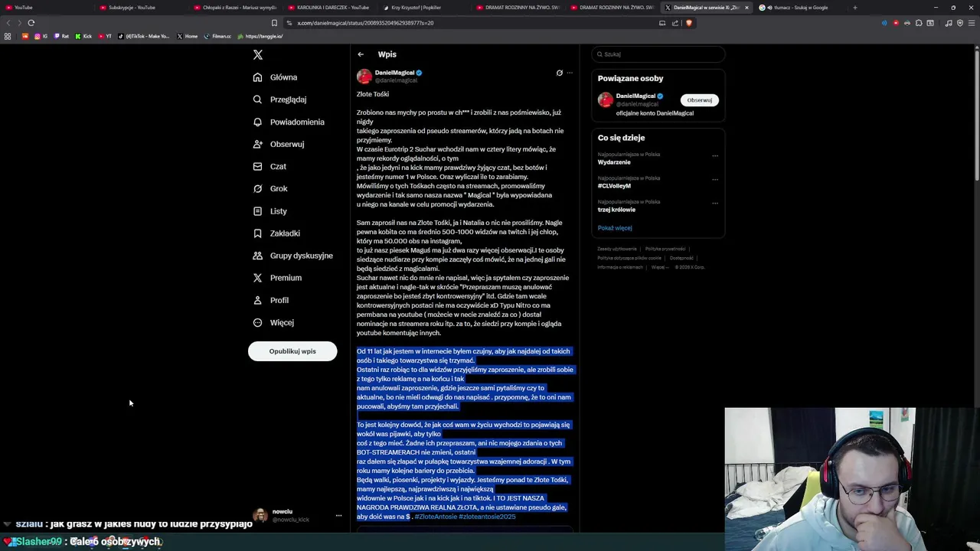The width and height of the screenshot is (980, 551).
Task: Click the address bar URL
Action: [x=365, y=23]
